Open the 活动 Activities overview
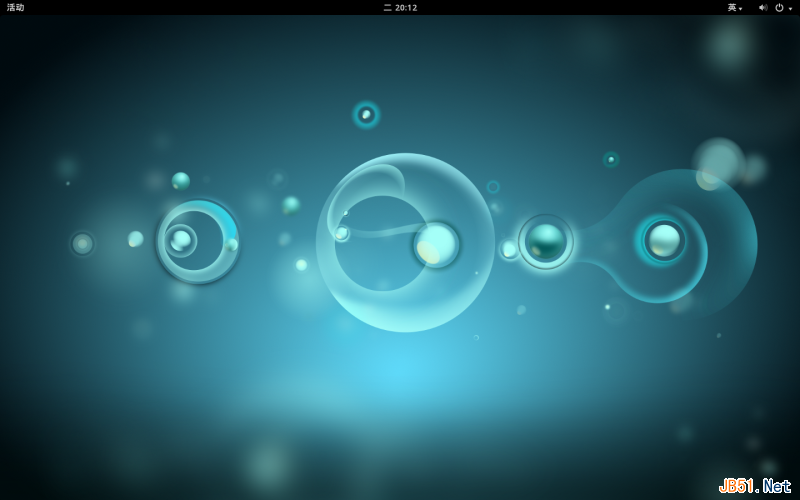 [15, 7]
